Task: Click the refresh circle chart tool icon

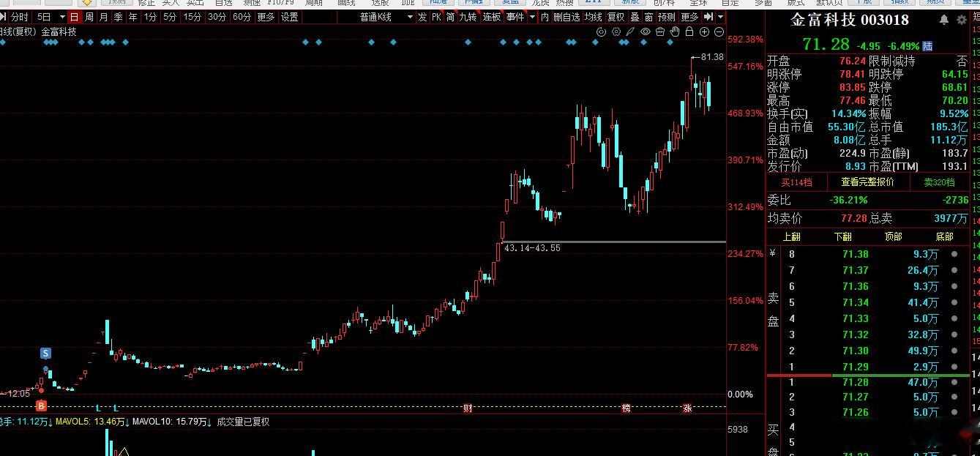Action: 602,31
